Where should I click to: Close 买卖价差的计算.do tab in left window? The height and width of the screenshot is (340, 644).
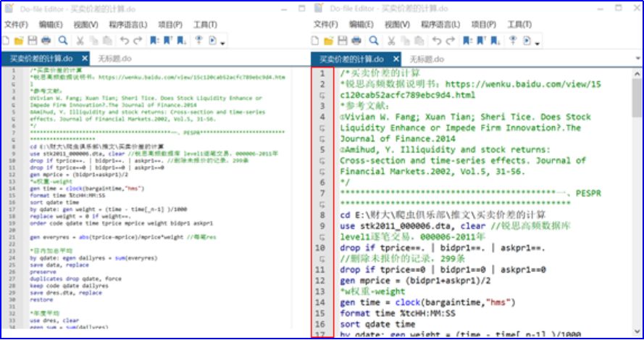85,59
